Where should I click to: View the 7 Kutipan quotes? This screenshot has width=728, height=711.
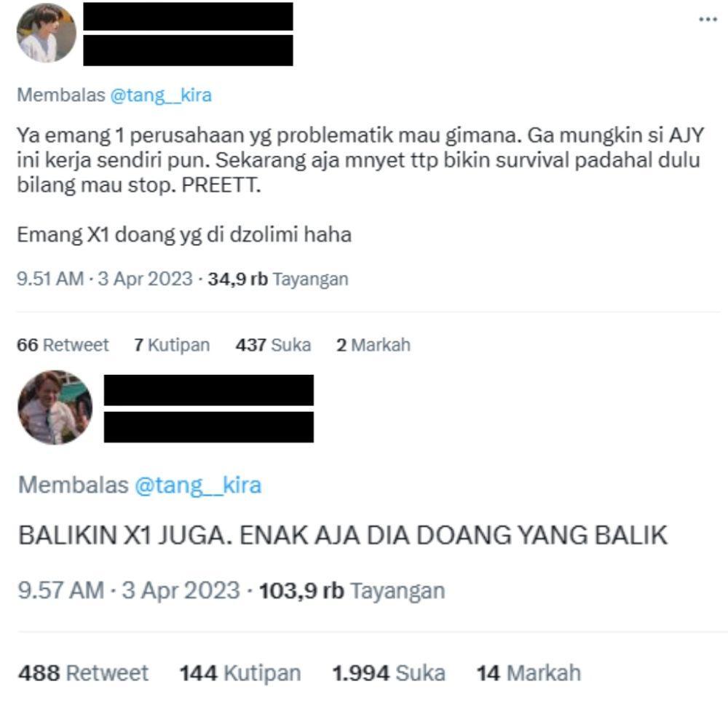(172, 345)
